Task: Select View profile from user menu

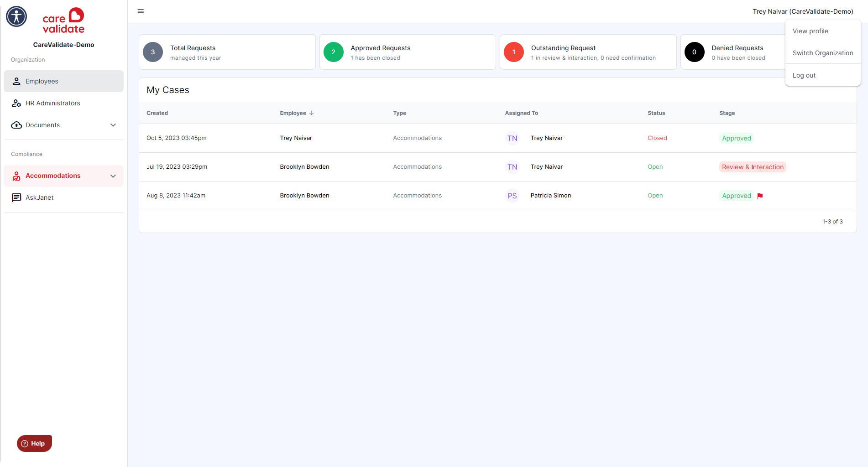Action: pos(823,31)
